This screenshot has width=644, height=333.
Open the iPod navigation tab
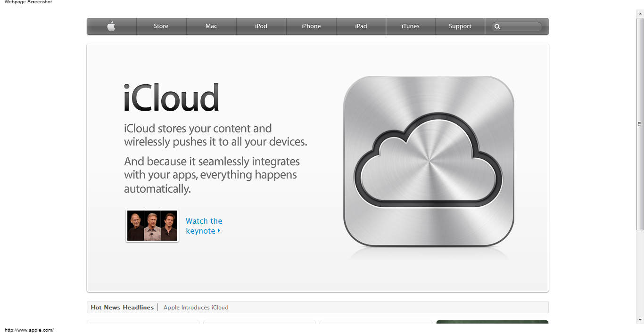(261, 26)
